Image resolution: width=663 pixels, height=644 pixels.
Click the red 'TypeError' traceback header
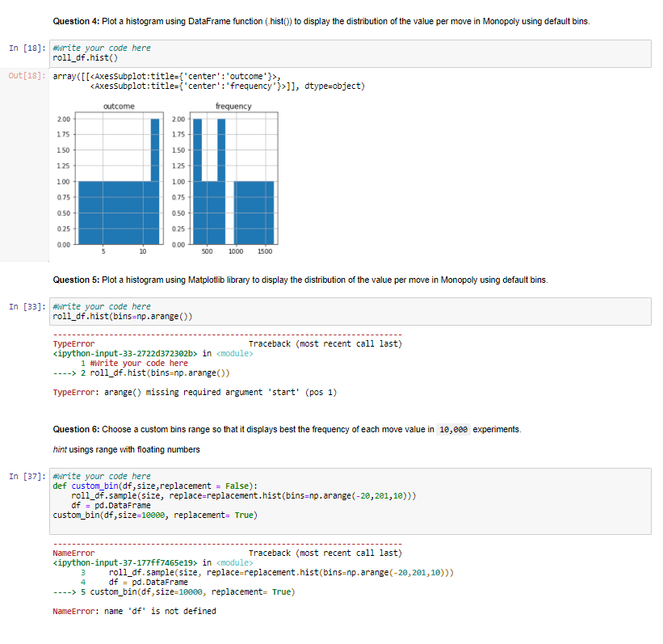click(73, 344)
